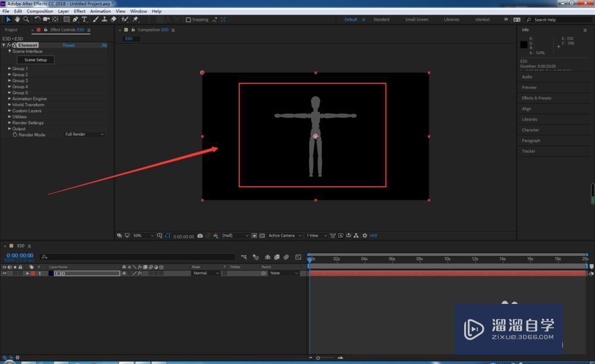The height and width of the screenshot is (364, 595).
Task: Select the Pen tool
Action: click(76, 20)
